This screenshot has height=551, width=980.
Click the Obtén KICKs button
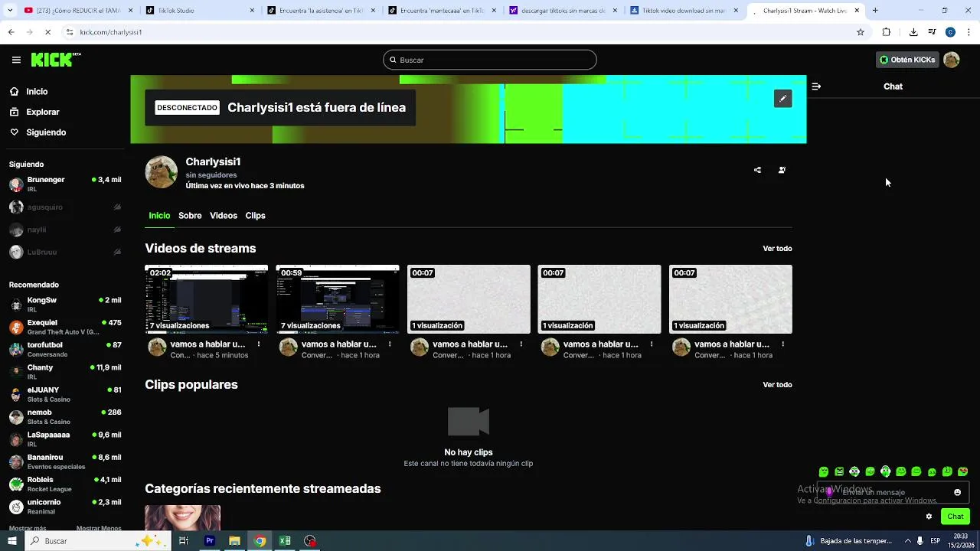(x=907, y=60)
